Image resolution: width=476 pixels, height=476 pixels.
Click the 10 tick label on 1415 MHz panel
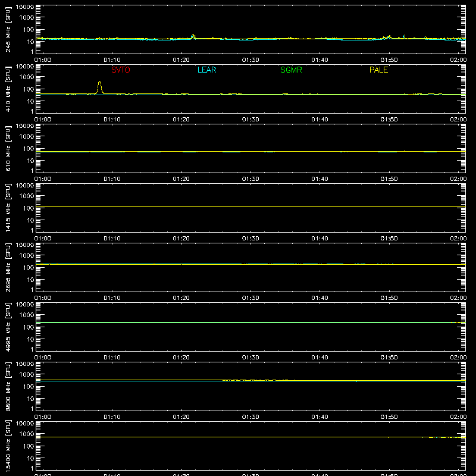[x=30, y=220]
